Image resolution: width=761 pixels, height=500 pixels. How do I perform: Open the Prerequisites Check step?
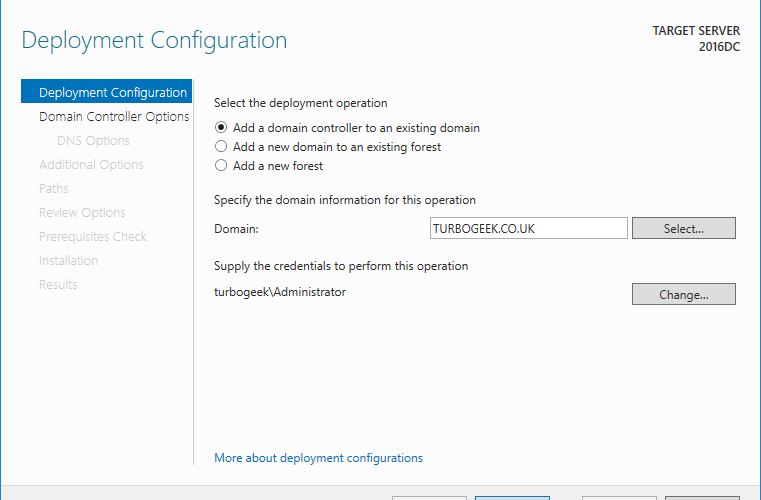click(x=93, y=236)
